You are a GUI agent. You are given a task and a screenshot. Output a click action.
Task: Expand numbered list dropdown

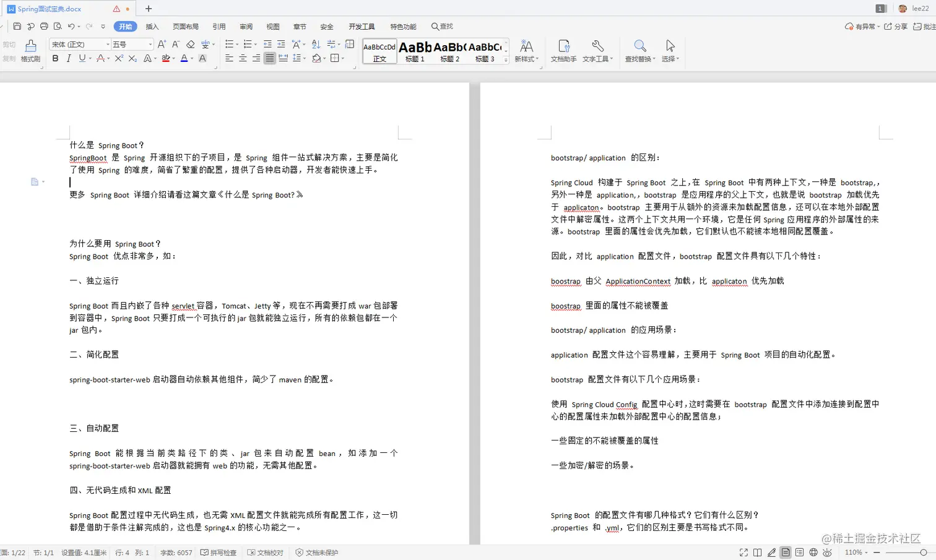(255, 45)
